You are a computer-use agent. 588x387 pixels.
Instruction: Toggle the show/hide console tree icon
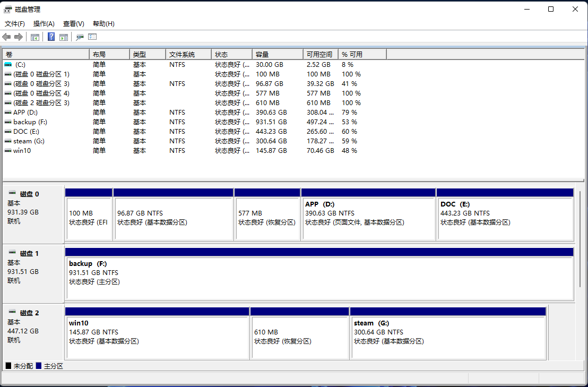[x=35, y=37]
